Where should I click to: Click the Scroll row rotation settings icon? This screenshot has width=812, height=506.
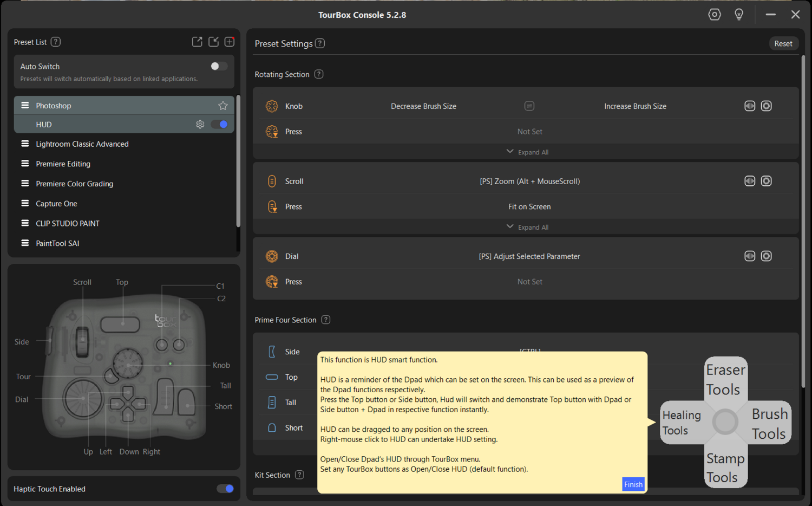pos(766,181)
